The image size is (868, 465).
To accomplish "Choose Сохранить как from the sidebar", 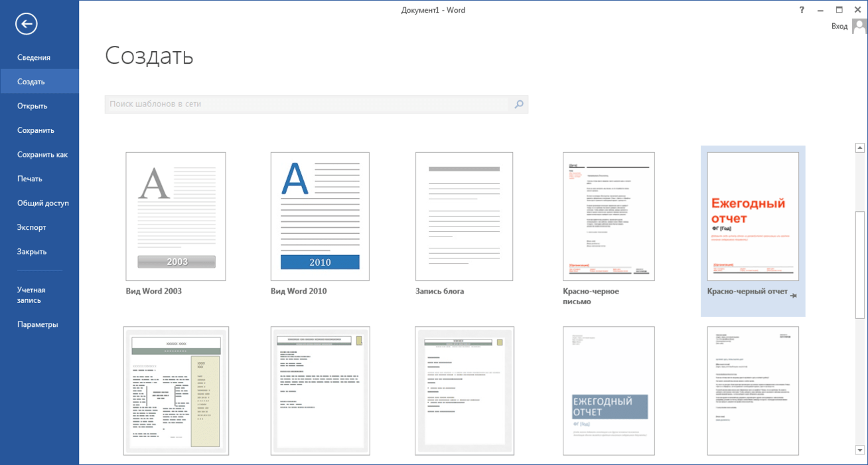I will click(42, 155).
